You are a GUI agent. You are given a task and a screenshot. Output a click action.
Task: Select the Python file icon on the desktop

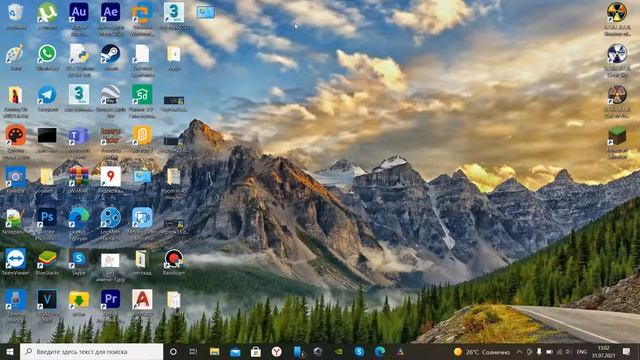(79, 54)
